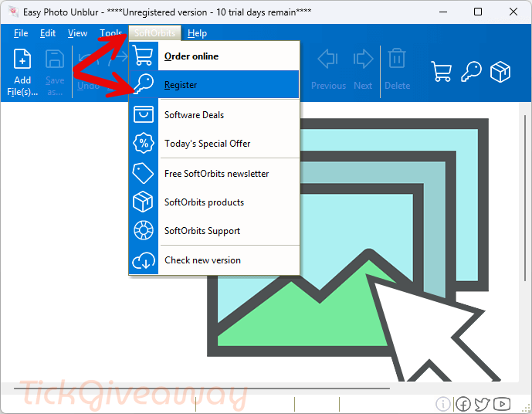
Task: Click the app icon in title bar
Action: click(x=13, y=12)
